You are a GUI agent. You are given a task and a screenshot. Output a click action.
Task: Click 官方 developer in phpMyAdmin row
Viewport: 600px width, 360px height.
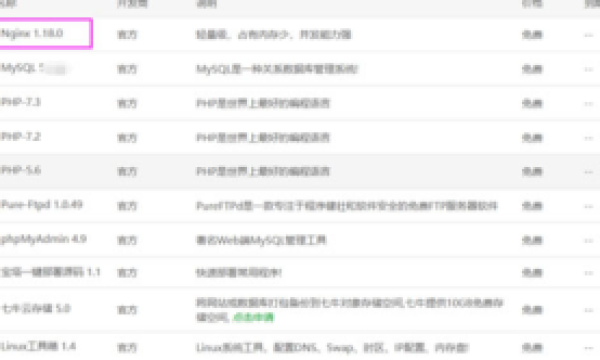pos(127,240)
